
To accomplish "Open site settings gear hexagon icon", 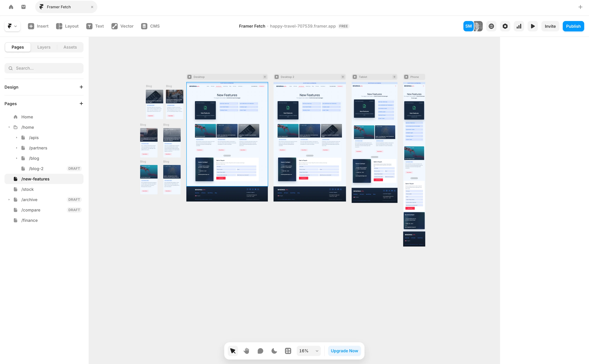I will pos(505,26).
